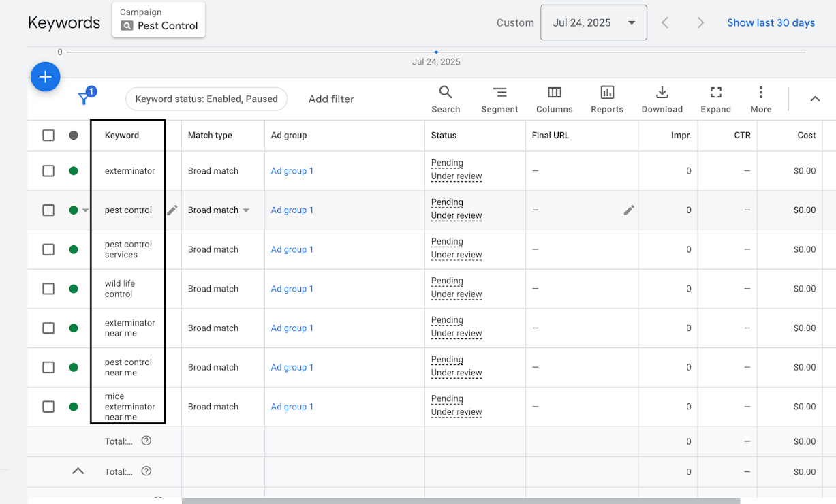The image size is (836, 504).
Task: Open the Columns settings
Action: 554,99
